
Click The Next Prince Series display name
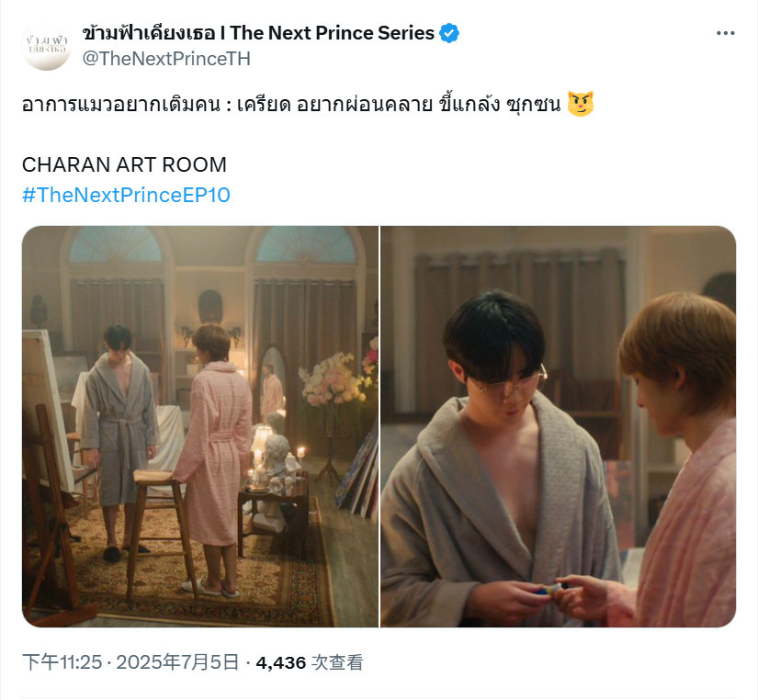[x=258, y=33]
